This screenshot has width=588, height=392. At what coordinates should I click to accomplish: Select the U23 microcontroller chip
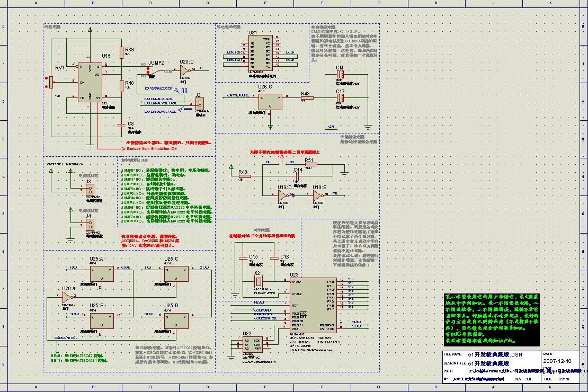313,305
